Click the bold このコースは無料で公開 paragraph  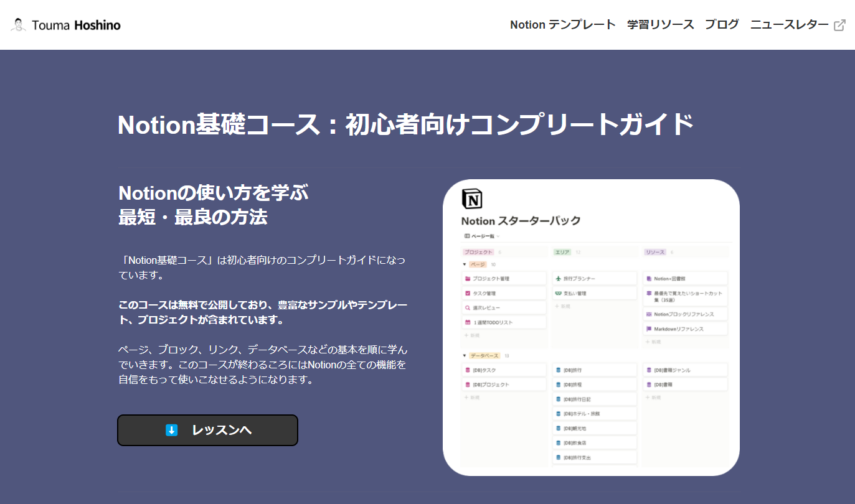263,313
